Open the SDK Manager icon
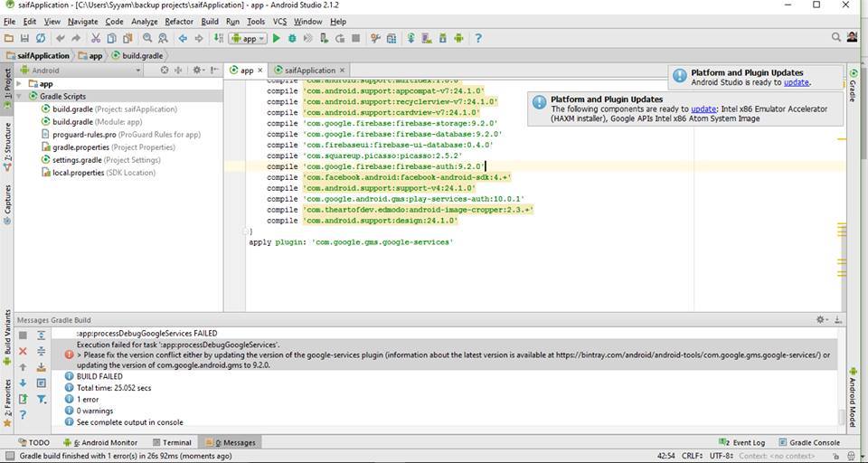The width and height of the screenshot is (868, 463). coord(443,38)
